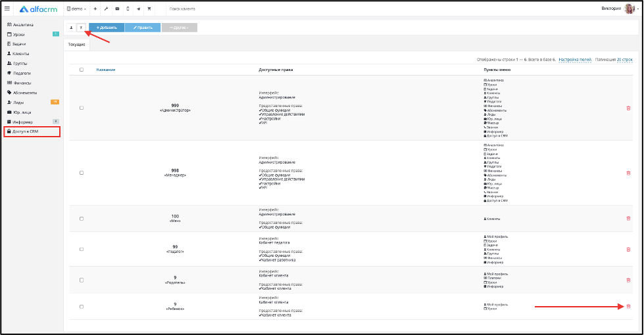The image size is (644, 335).
Task: Toggle the select-all checkbox in table header
Action: click(x=82, y=70)
